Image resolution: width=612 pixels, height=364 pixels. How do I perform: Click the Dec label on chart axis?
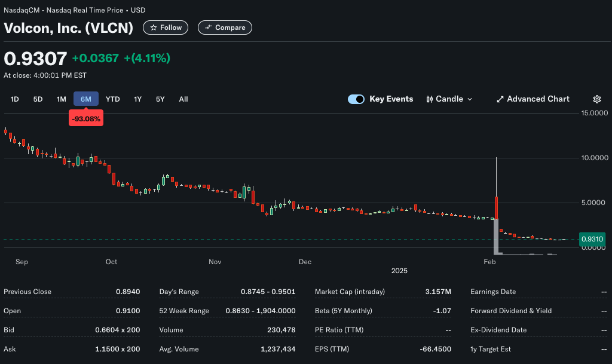(305, 262)
